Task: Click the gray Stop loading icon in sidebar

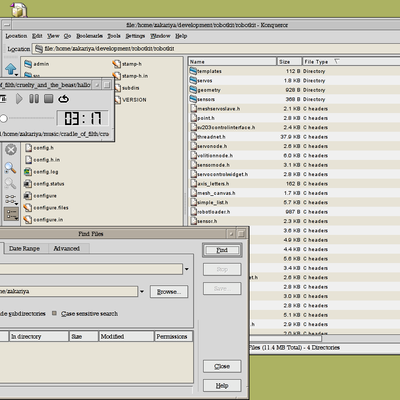Action: pos(11,150)
